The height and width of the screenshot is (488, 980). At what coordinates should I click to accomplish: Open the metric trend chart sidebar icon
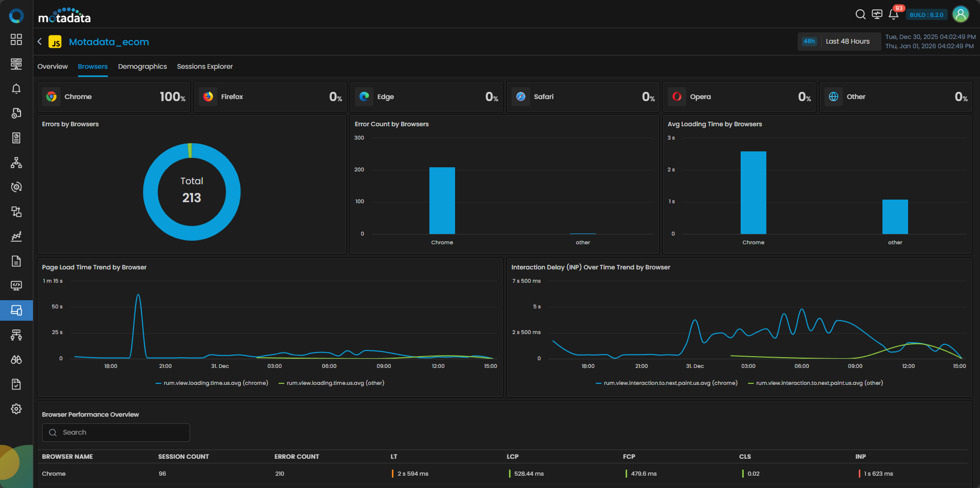16,237
